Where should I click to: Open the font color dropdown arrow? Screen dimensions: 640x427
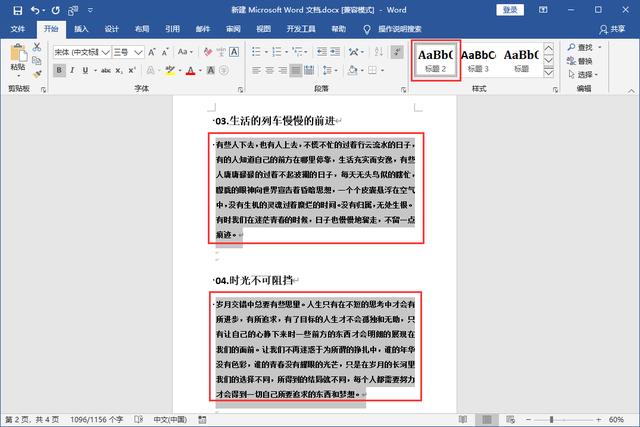click(200, 71)
